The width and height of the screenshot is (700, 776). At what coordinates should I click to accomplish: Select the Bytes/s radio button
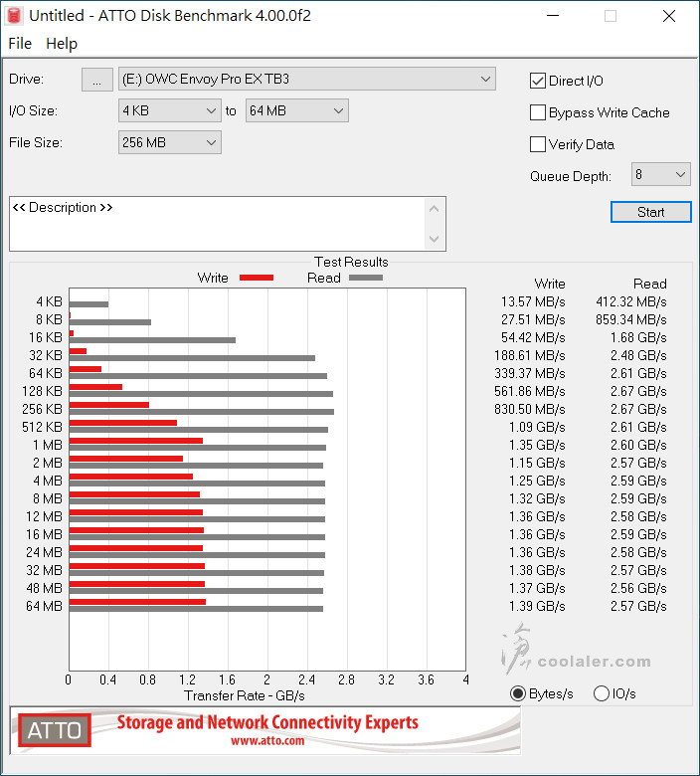pyautogui.click(x=517, y=693)
